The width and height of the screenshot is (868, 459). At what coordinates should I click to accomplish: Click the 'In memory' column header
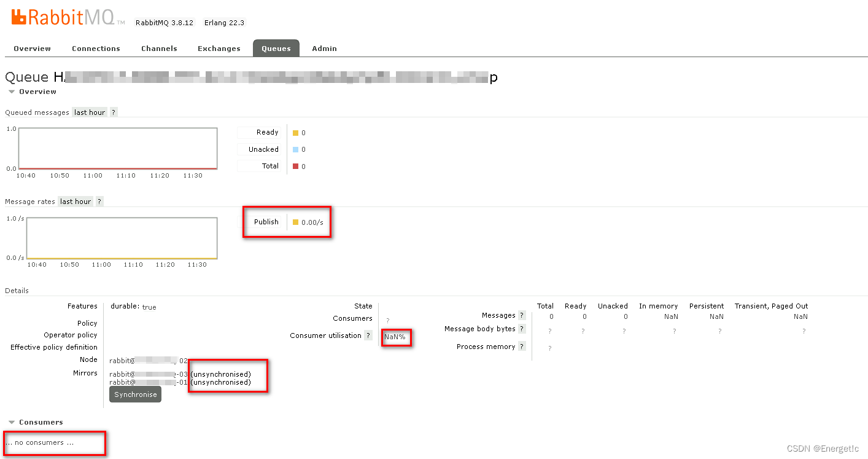pos(658,306)
